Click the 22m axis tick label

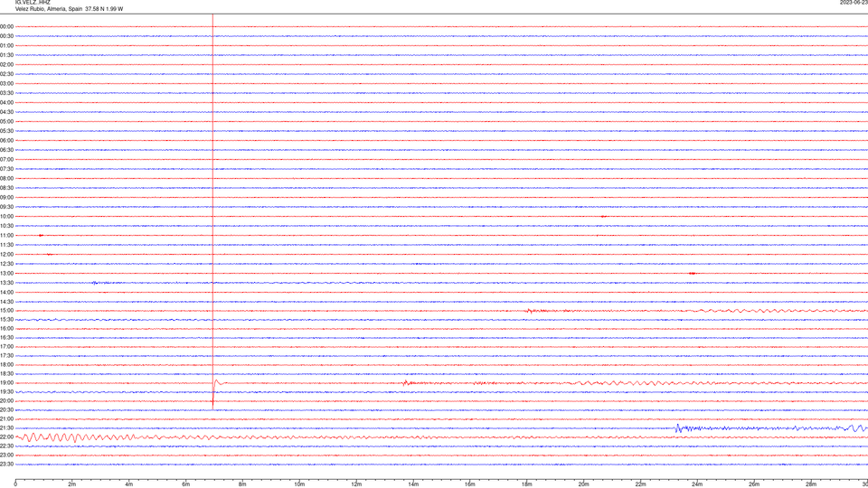click(x=640, y=484)
